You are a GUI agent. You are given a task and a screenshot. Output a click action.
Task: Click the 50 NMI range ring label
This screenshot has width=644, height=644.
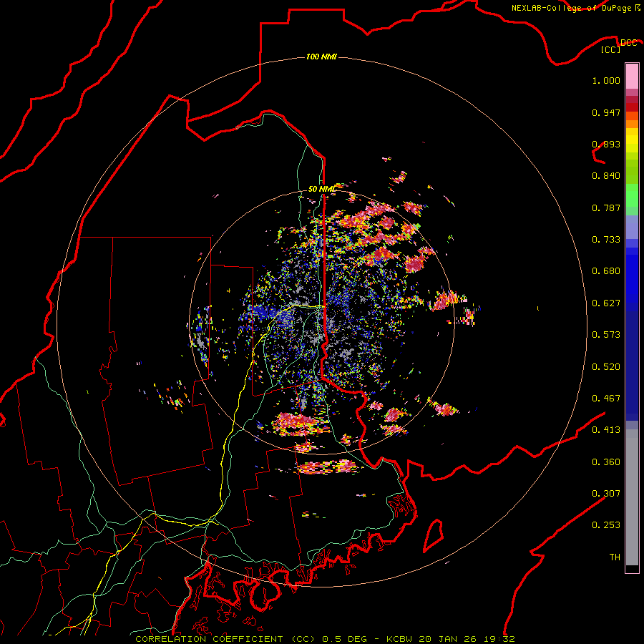pos(321,189)
